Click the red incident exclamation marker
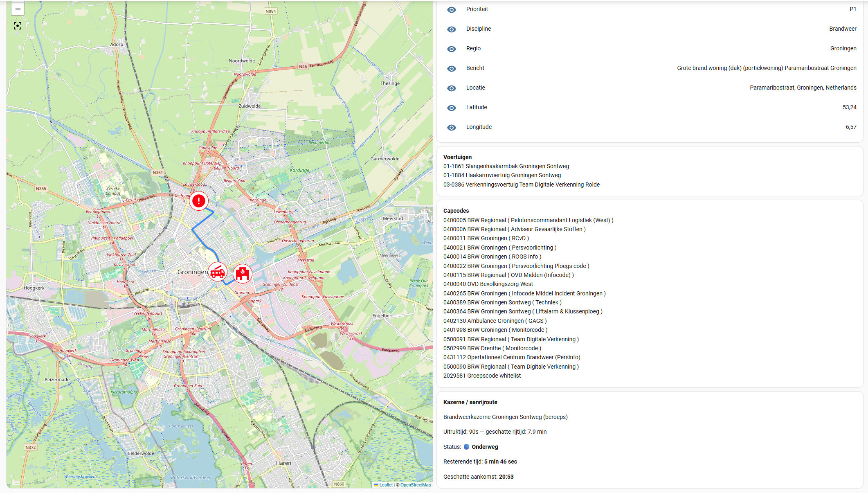This screenshot has height=493, width=868. pyautogui.click(x=199, y=201)
